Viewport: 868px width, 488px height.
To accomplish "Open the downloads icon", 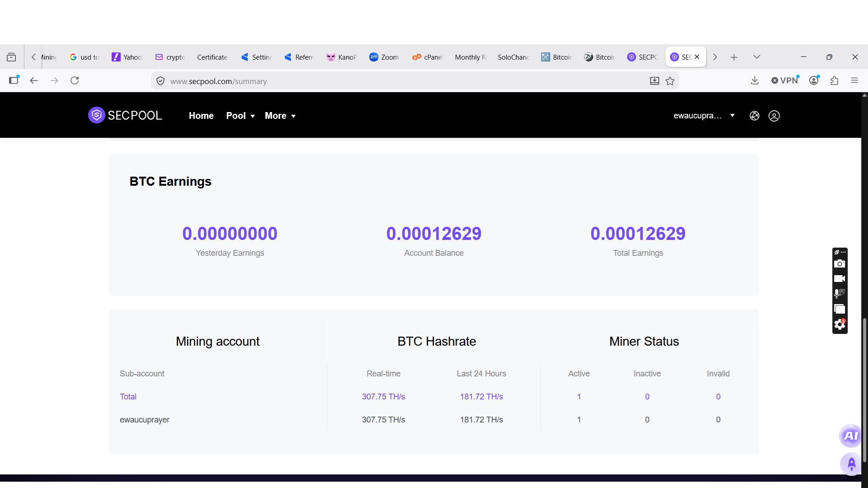I will click(755, 80).
